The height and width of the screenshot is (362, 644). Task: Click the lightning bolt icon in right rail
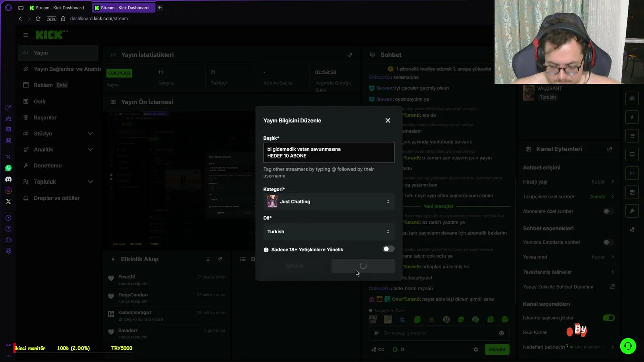coord(632,117)
